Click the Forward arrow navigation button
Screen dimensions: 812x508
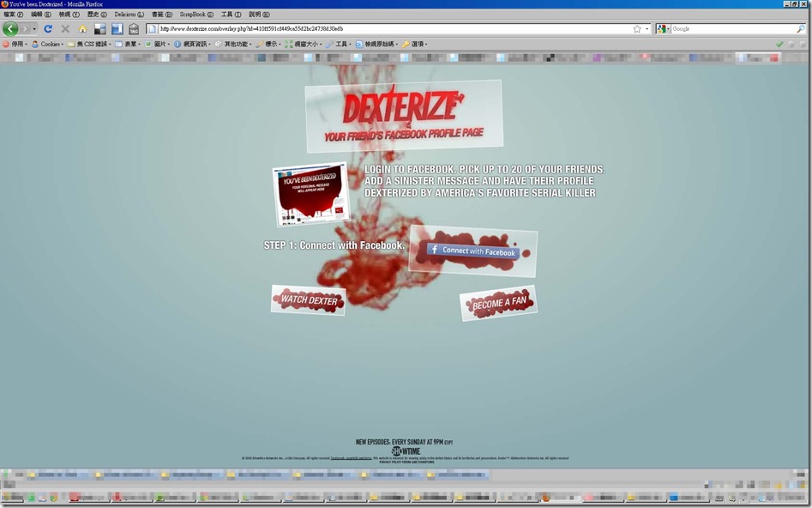click(x=25, y=28)
